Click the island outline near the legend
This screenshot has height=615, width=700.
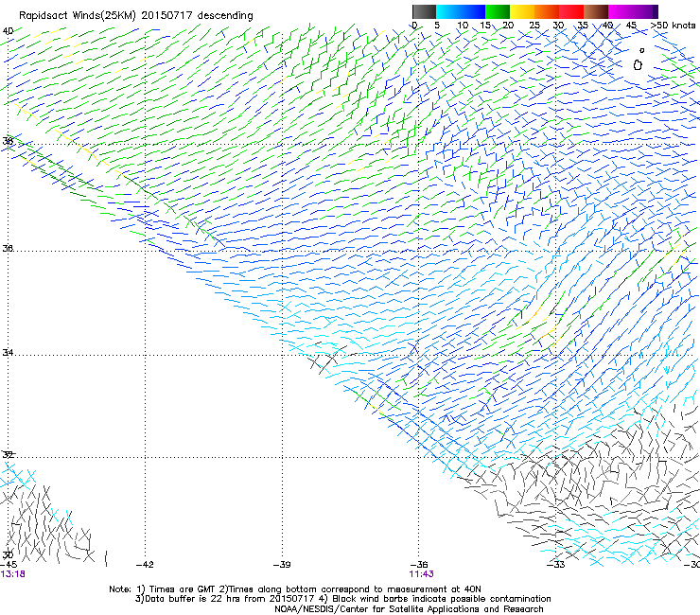pos(638,64)
